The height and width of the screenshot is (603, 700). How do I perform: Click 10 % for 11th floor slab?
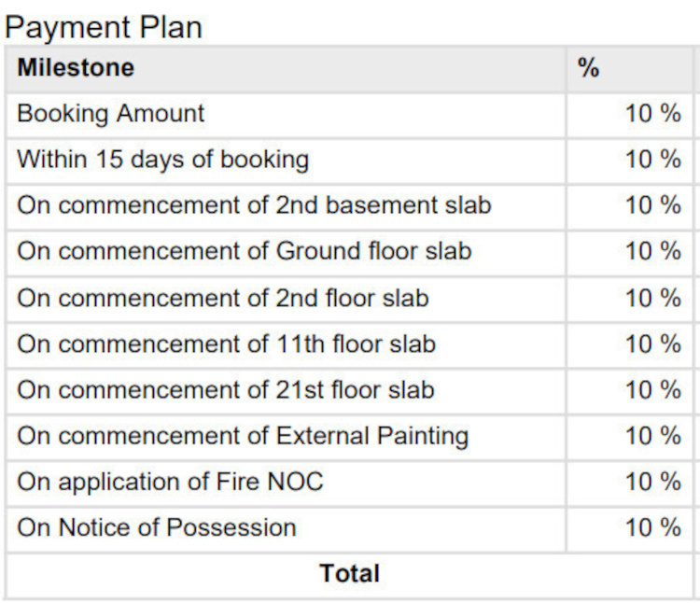(x=653, y=344)
